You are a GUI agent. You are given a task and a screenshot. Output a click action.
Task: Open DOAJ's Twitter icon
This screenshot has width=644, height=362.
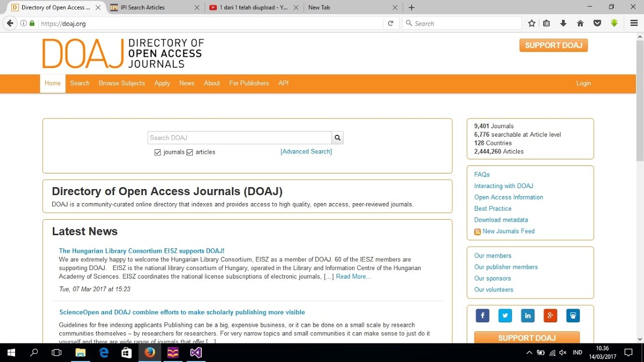(505, 316)
